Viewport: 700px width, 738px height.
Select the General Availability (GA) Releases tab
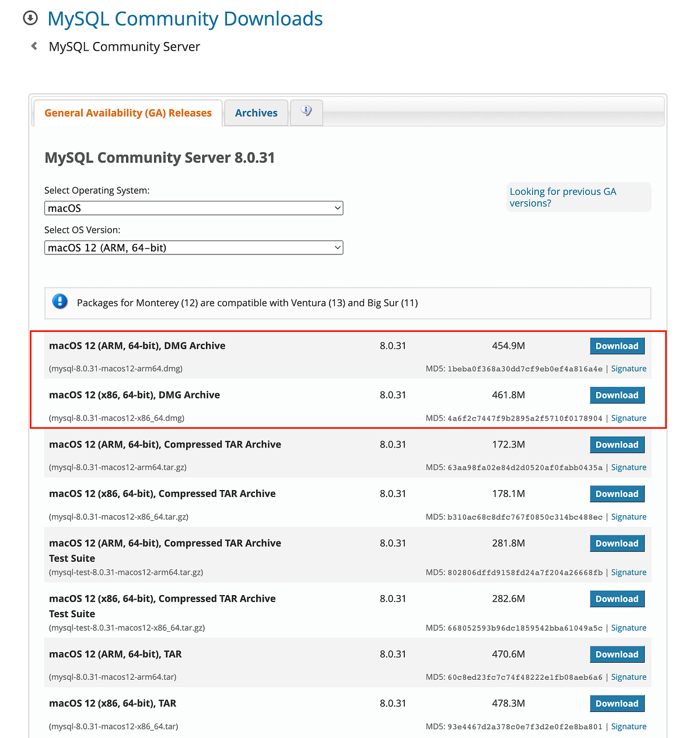click(x=128, y=113)
